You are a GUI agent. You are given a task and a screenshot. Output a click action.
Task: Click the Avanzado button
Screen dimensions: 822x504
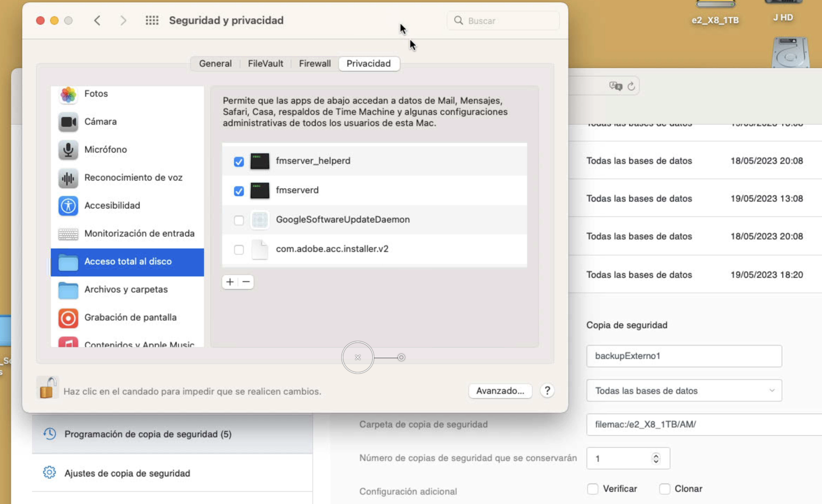click(x=500, y=391)
